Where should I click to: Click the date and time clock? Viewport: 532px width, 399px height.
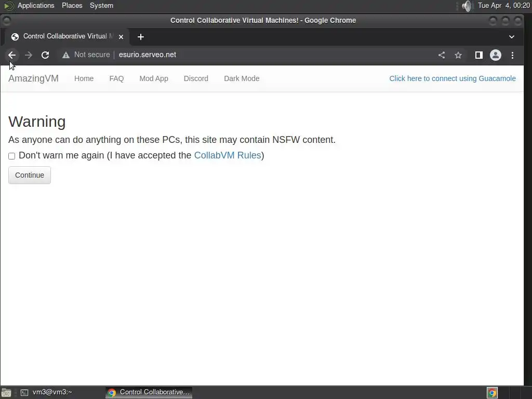click(503, 6)
